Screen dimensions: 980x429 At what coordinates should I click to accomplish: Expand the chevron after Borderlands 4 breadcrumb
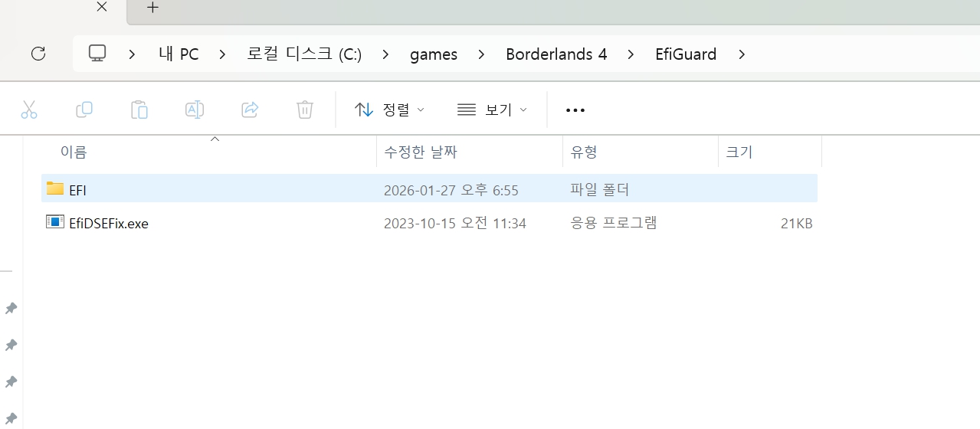pos(631,54)
